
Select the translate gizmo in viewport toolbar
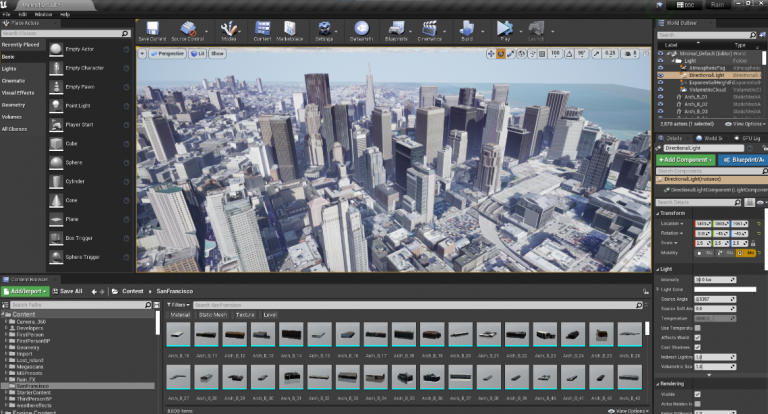[491, 54]
